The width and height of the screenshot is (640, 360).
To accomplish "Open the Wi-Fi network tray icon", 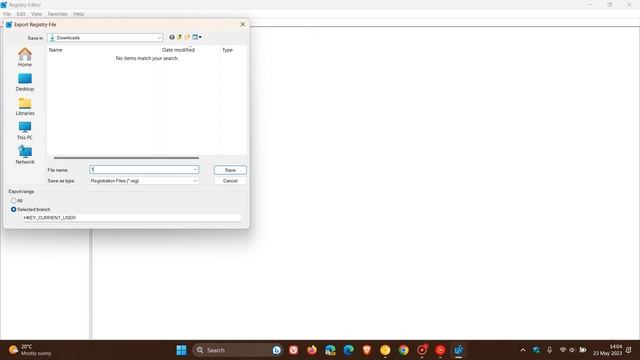I will (x=563, y=350).
